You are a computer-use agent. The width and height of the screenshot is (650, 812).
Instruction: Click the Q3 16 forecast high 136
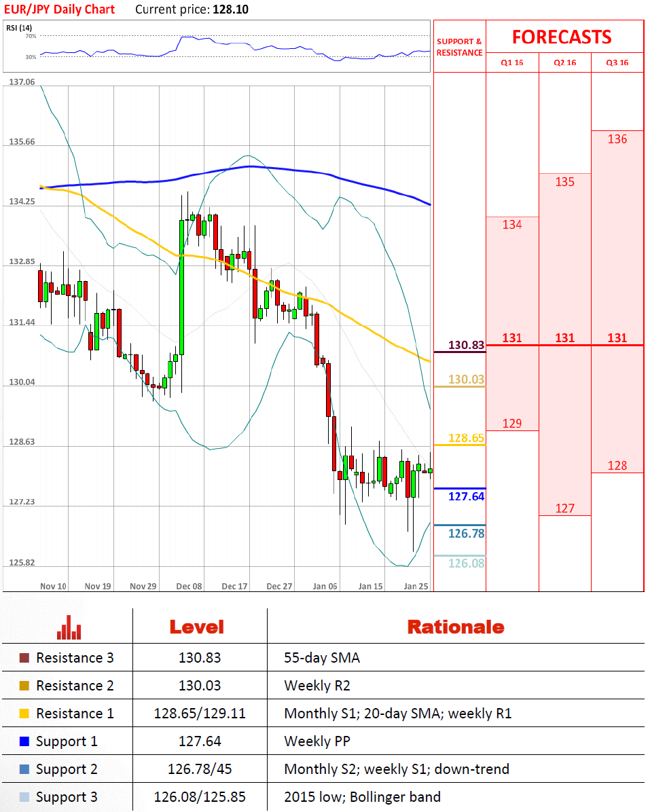pyautogui.click(x=617, y=139)
